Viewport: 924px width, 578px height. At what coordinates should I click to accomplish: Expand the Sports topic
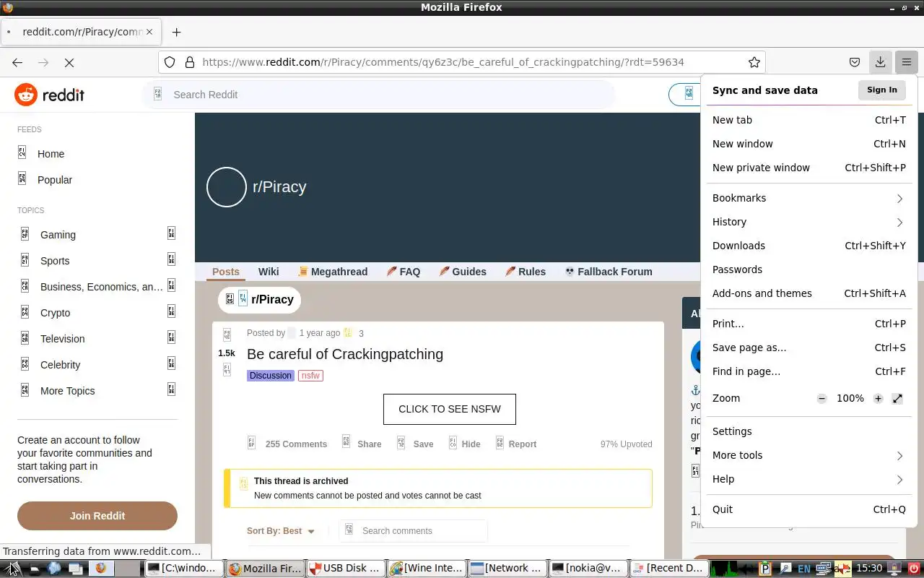171,259
